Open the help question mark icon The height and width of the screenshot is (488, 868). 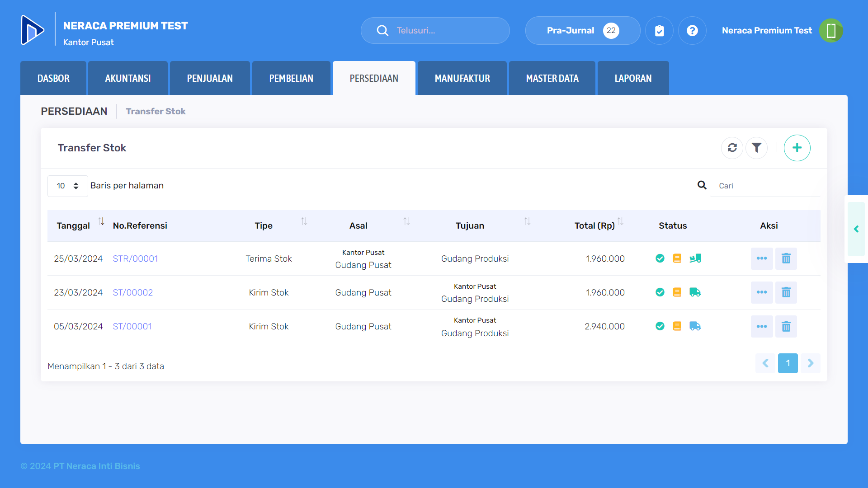(x=692, y=30)
